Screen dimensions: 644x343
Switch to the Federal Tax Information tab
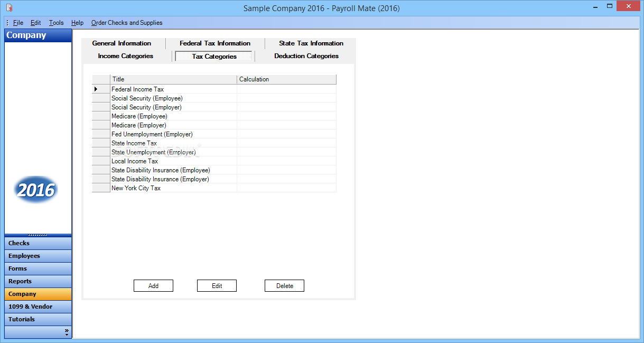(215, 43)
